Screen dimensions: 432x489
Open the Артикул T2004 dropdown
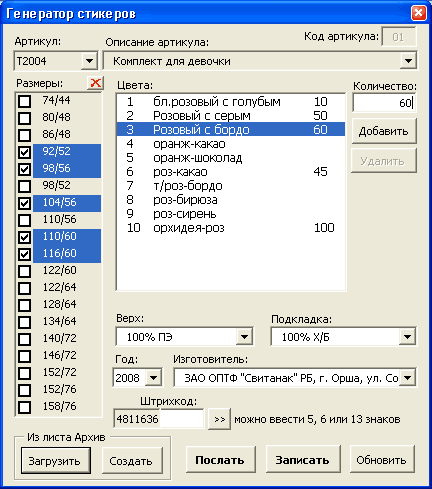point(89,61)
